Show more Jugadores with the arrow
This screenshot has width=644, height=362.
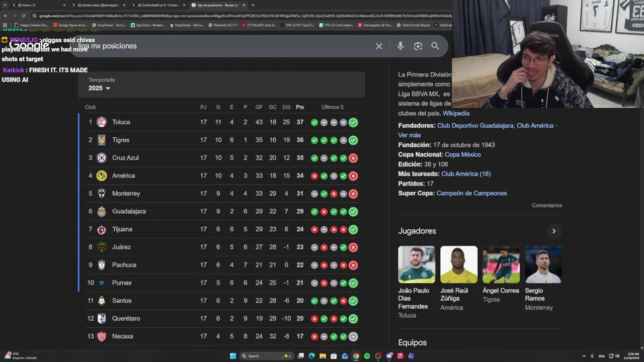[x=553, y=231]
